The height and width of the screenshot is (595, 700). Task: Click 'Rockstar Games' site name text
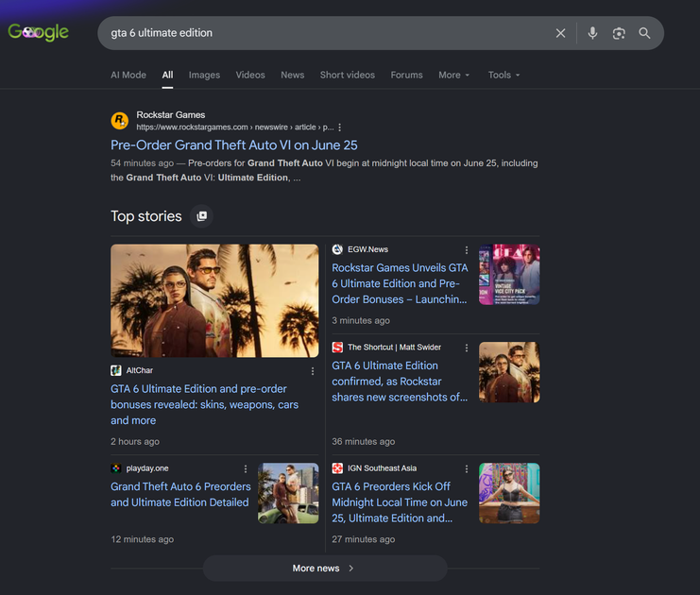pyautogui.click(x=171, y=114)
